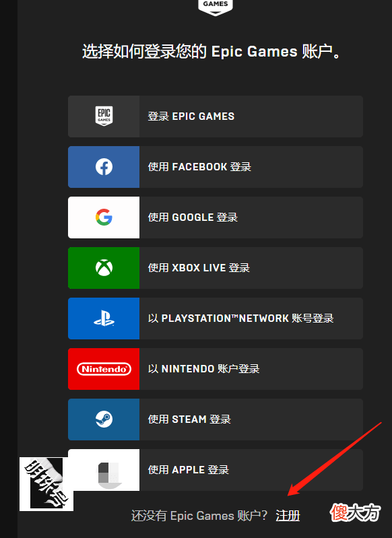Click the Epic Games logo at top

pos(216,7)
